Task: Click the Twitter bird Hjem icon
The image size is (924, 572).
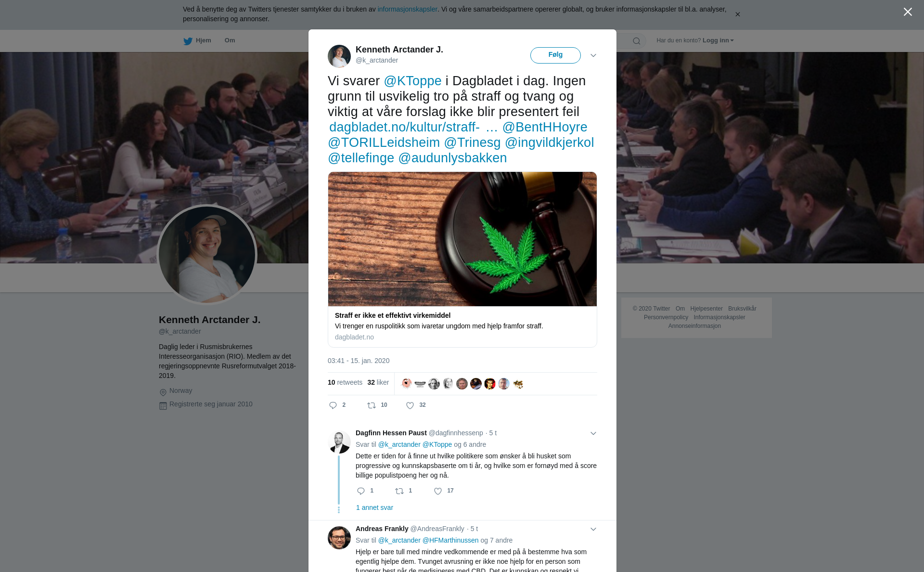Action: [x=188, y=41]
